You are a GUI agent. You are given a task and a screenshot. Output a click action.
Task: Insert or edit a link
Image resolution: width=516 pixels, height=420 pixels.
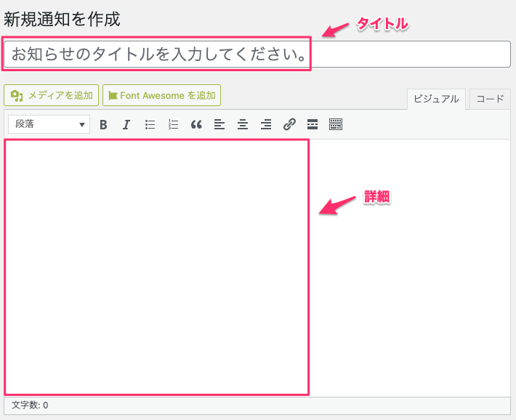pos(289,124)
